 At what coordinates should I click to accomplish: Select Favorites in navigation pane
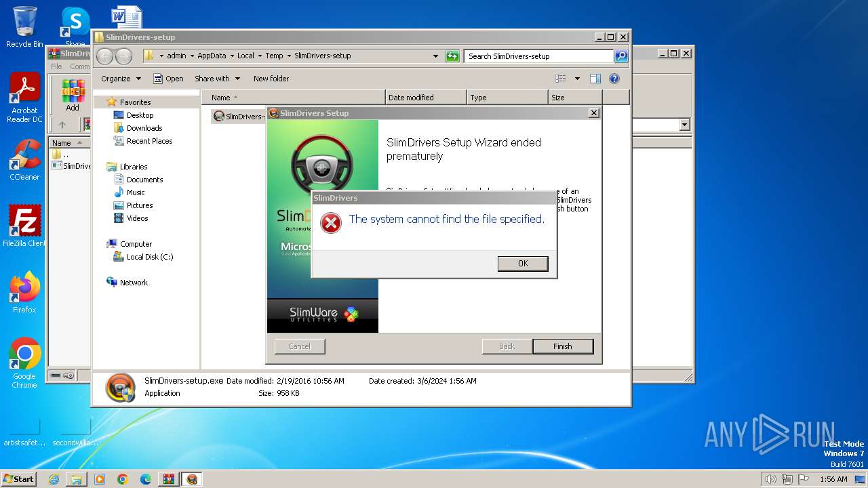click(136, 102)
